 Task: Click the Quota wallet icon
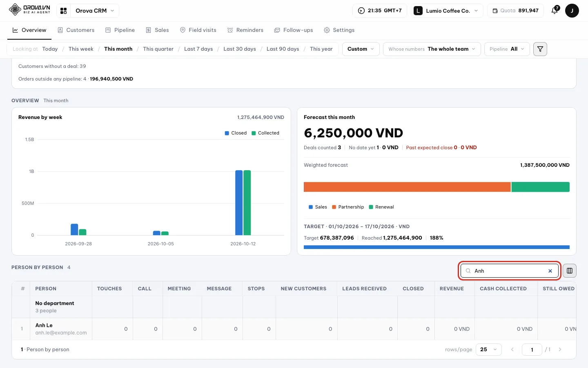[495, 11]
